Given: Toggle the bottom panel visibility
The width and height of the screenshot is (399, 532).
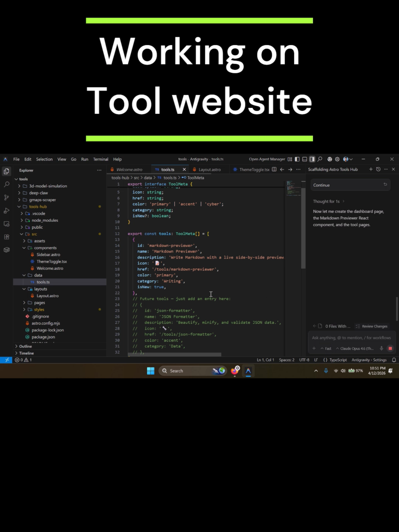Looking at the screenshot, I should [305, 159].
